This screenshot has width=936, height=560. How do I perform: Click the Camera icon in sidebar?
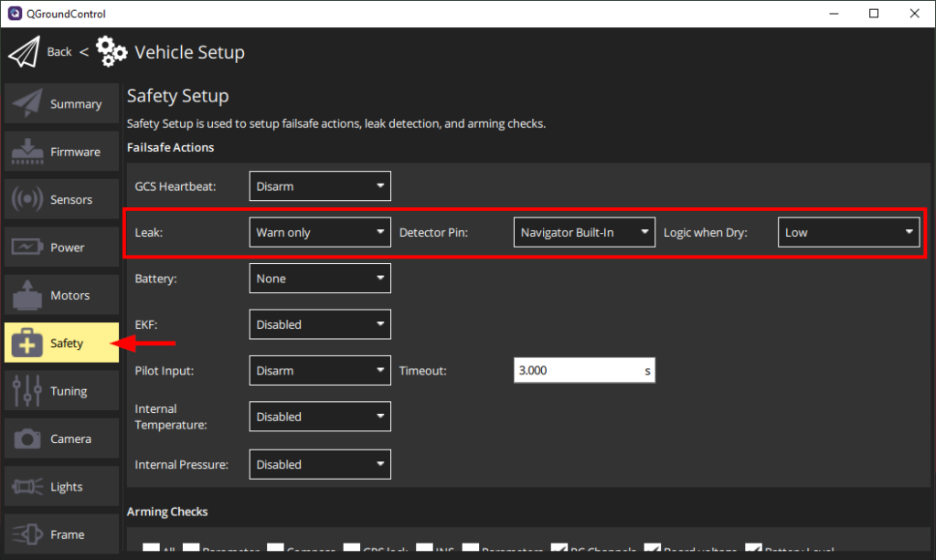click(27, 439)
